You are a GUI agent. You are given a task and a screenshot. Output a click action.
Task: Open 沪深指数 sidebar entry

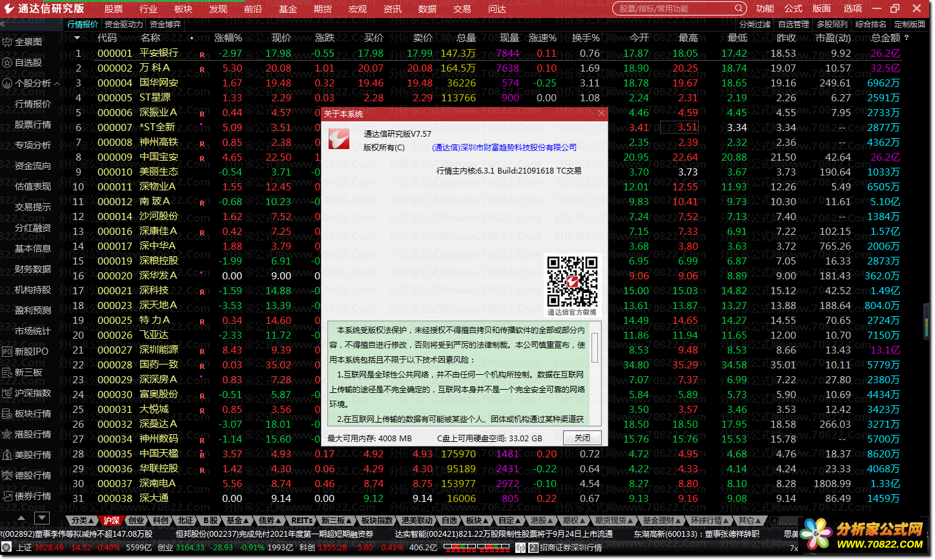[x=26, y=393]
